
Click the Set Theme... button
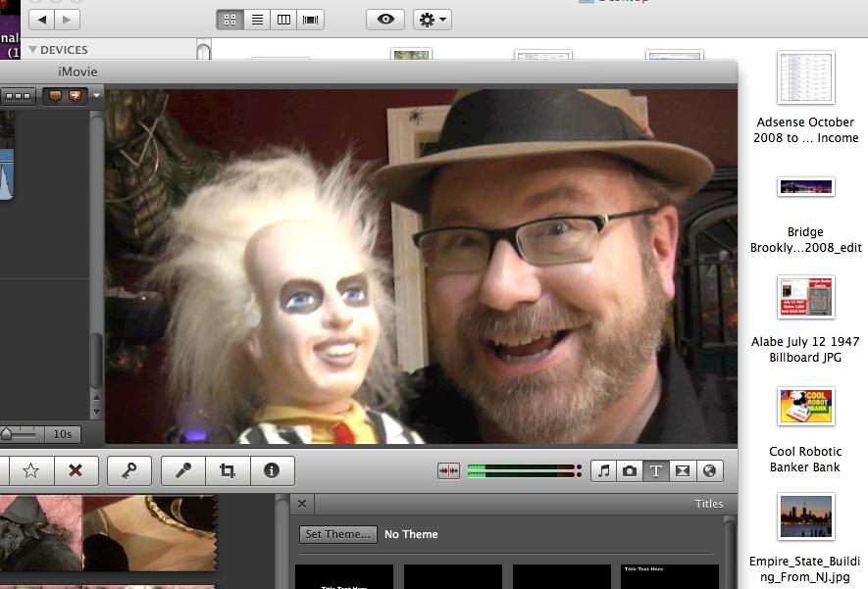pos(337,534)
